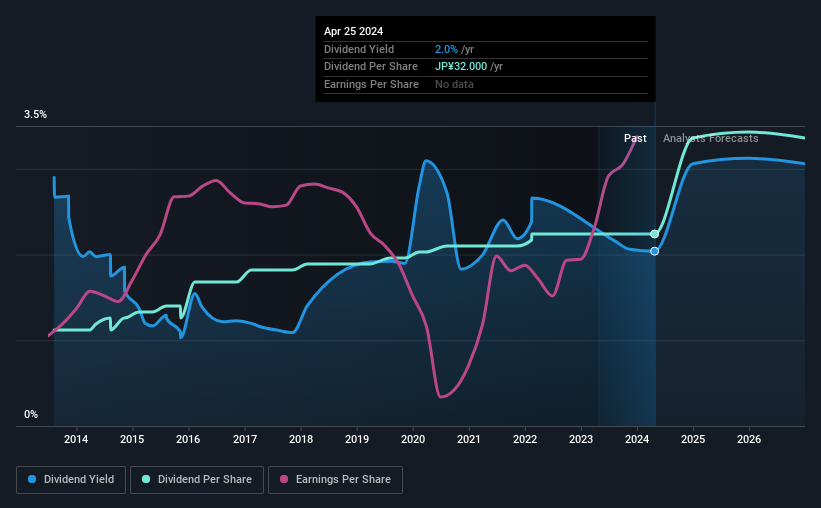Click the 3.5% y-axis label
821x508 pixels.
click(35, 114)
